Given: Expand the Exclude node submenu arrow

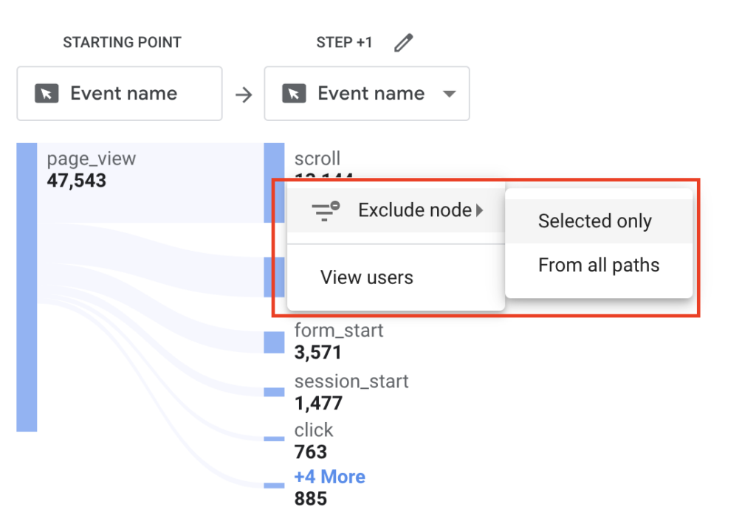Looking at the screenshot, I should pos(480,210).
